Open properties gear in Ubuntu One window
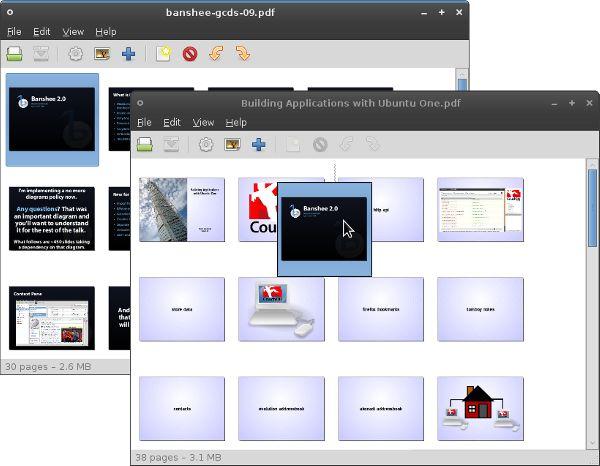 click(x=206, y=144)
